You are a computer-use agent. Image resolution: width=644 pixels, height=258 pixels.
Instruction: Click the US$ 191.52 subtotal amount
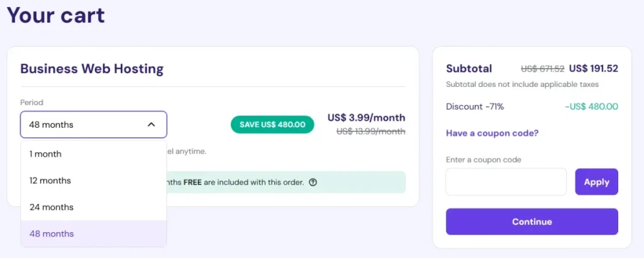593,69
